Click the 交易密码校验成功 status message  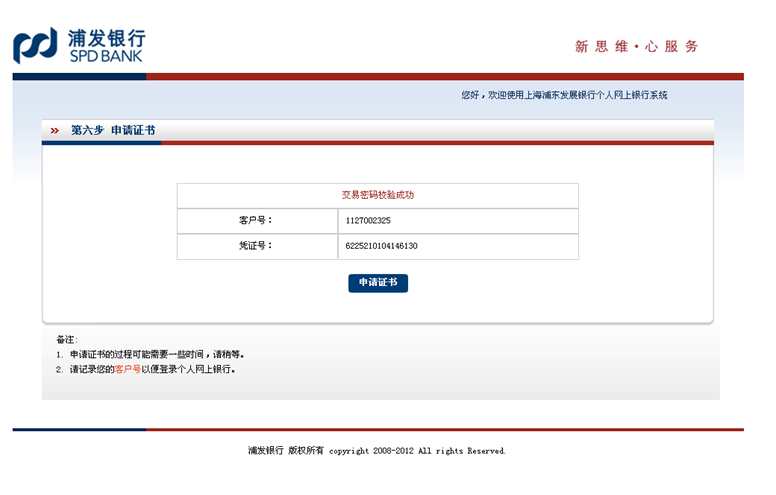(x=377, y=195)
